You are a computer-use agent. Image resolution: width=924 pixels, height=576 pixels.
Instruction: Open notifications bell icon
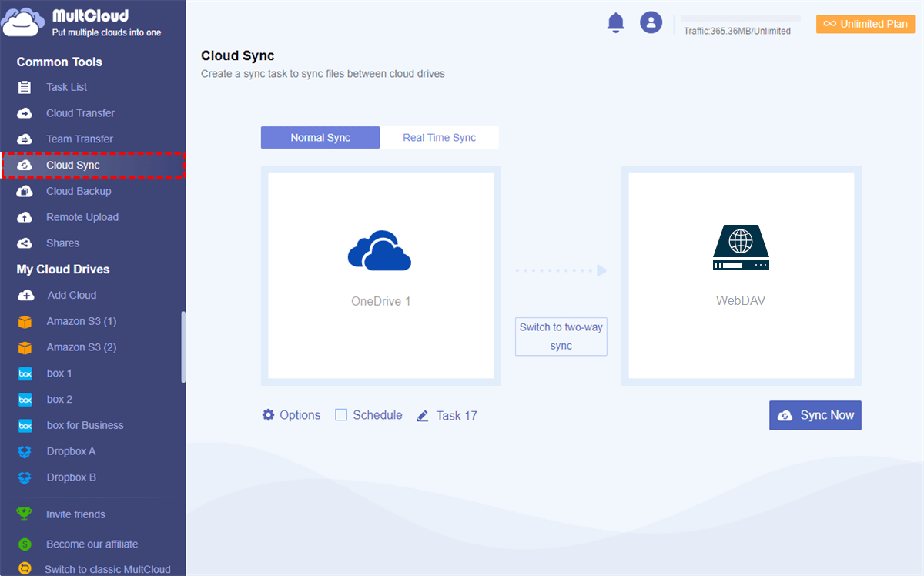pyautogui.click(x=616, y=23)
